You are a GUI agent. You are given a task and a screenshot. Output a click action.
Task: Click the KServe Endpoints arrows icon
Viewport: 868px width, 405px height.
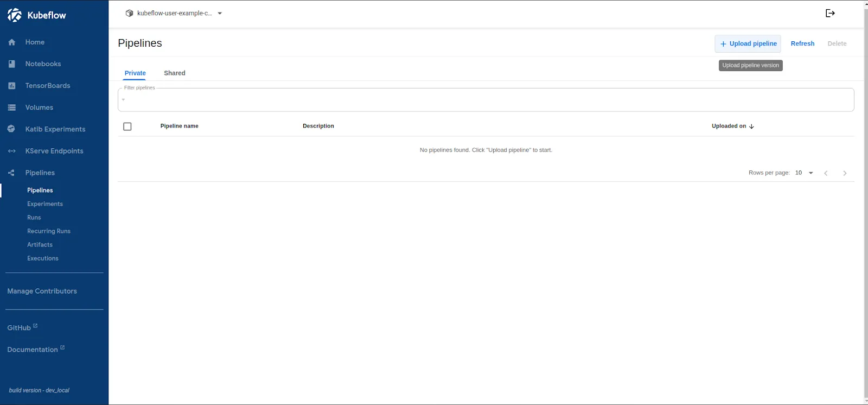pyautogui.click(x=12, y=151)
